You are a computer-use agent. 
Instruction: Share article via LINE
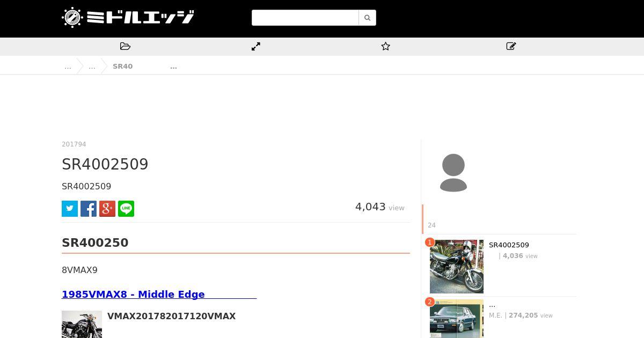click(126, 209)
